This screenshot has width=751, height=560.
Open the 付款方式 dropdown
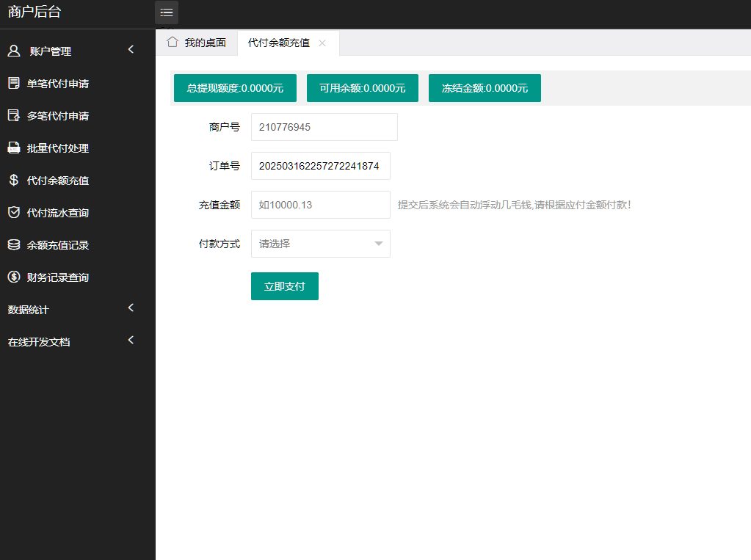tap(321, 244)
